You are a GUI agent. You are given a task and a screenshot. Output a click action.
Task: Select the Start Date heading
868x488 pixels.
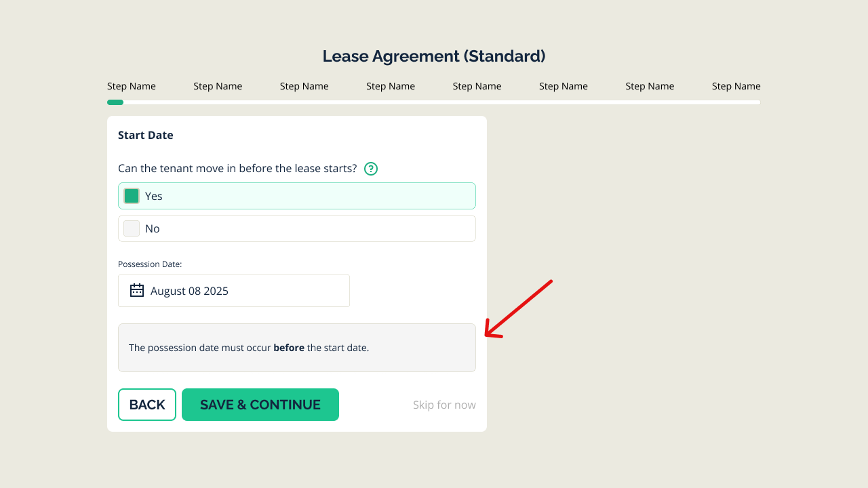pos(145,135)
